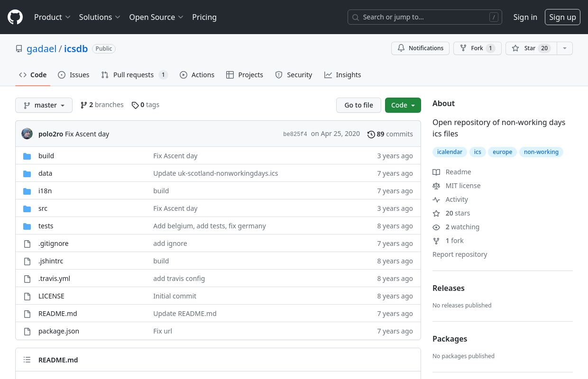Viewport: 588px width, 379px height.
Task: Open the Actions tab
Action: 197,75
